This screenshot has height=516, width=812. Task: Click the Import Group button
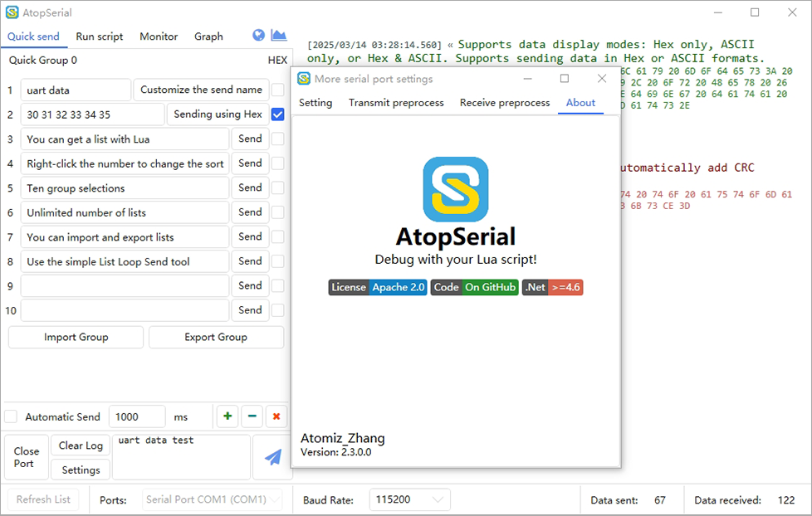(x=76, y=337)
